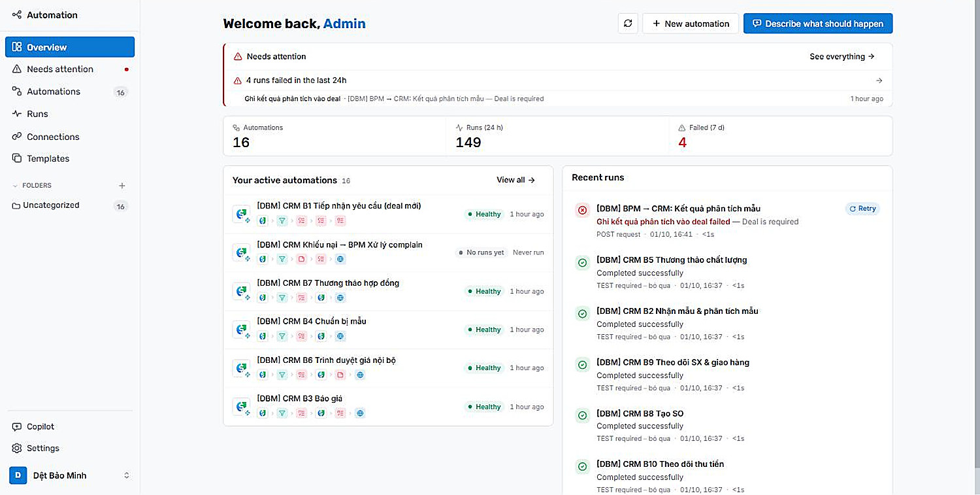Click the D avatar for Dệt Bảo Minh
980x495 pixels.
click(18, 475)
